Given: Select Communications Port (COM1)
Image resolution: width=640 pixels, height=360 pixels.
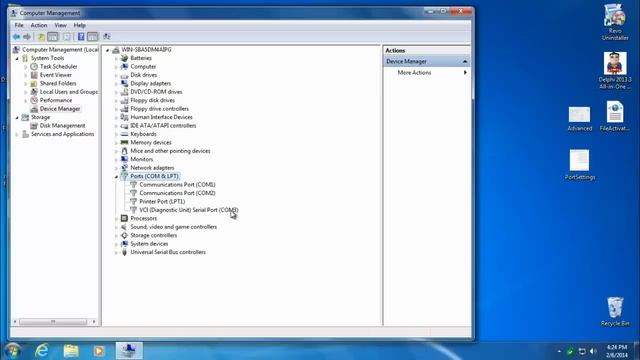Looking at the screenshot, I should (x=177, y=185).
